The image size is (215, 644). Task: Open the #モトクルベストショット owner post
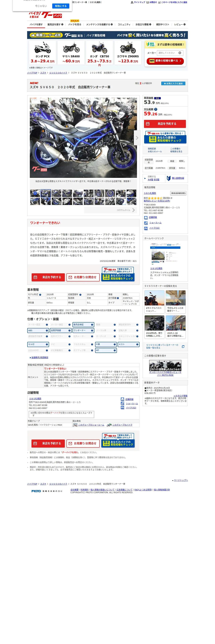(154, 302)
